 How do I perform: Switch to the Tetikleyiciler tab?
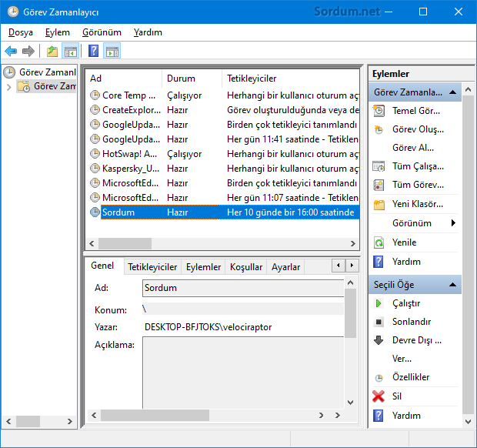(152, 267)
